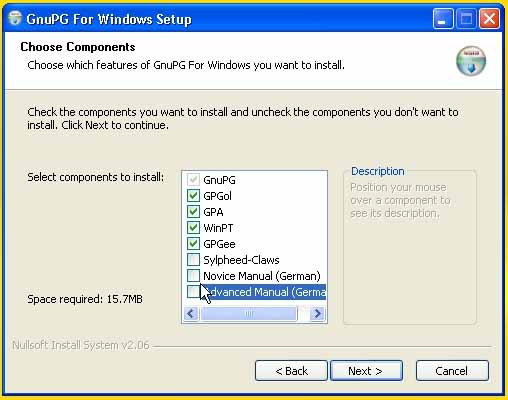This screenshot has width=508, height=400.
Task: Click the Description panel area
Action: [x=409, y=247]
